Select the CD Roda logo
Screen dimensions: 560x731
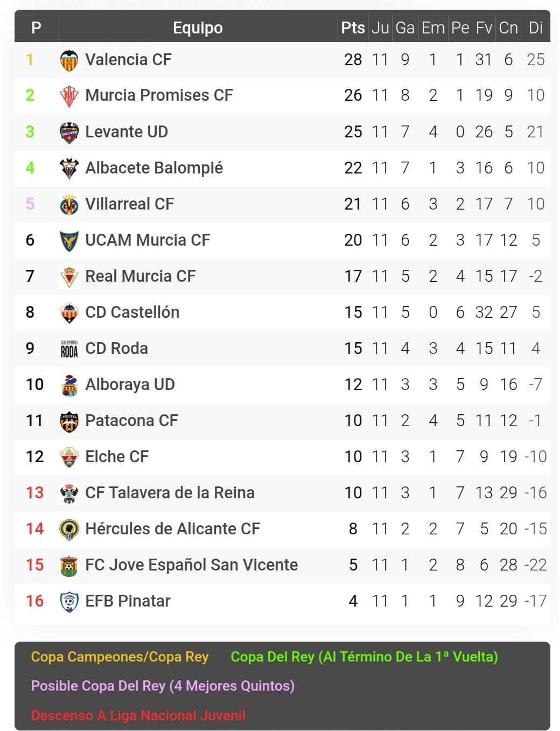69,349
